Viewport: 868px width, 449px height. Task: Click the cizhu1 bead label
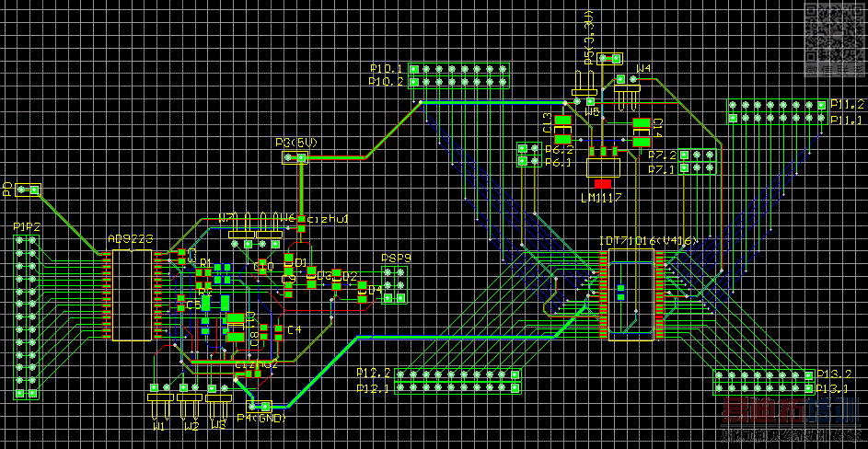(x=327, y=220)
